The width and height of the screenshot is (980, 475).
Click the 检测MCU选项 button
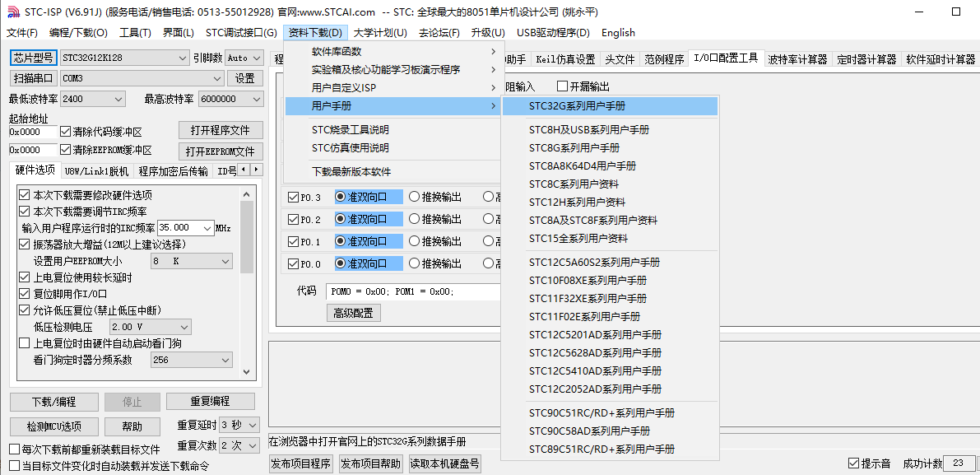55,426
